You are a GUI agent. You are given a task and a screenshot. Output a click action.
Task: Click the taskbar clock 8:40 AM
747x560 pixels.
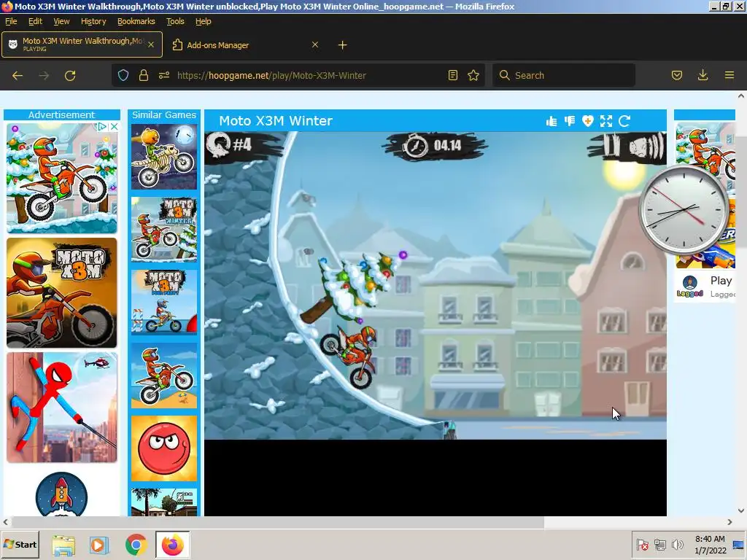[x=710, y=545]
